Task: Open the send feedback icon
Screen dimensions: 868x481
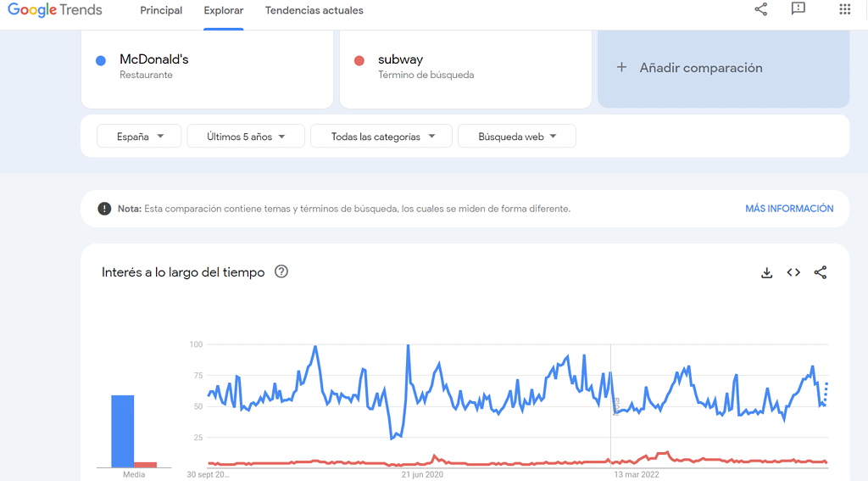Action: pyautogui.click(x=798, y=8)
